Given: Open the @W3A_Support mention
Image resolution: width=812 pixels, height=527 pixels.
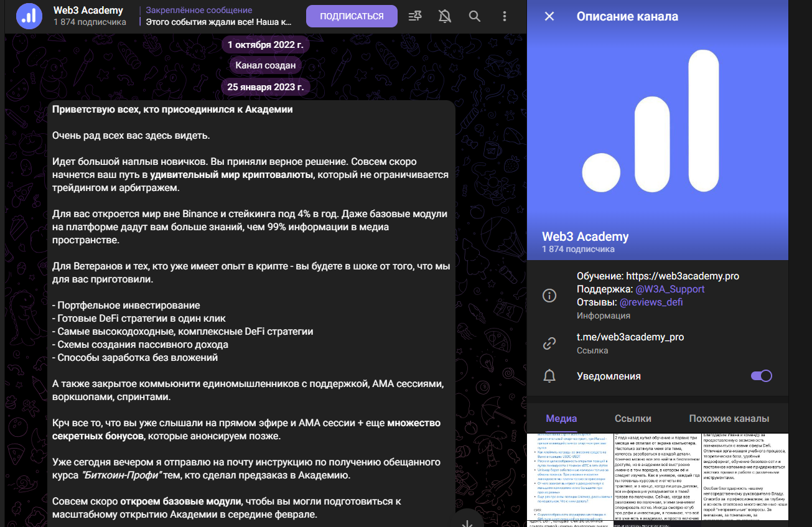Looking at the screenshot, I should tap(670, 289).
